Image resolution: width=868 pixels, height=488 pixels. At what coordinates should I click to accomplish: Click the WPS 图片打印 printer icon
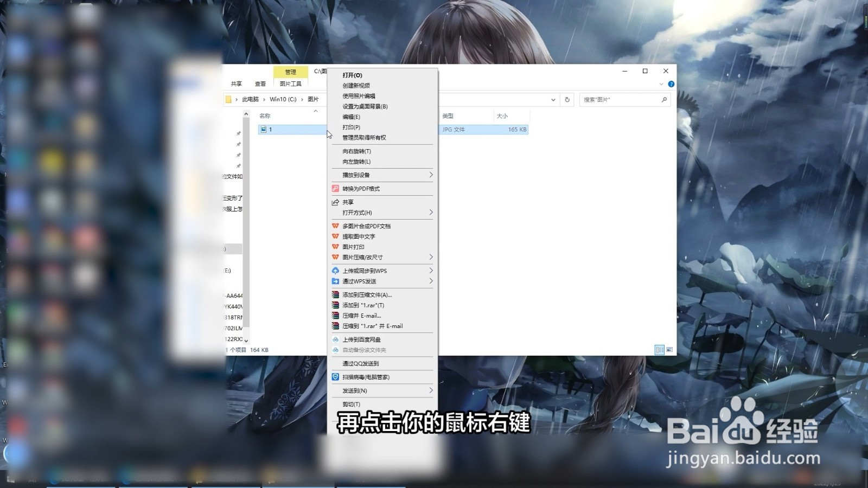tap(335, 247)
